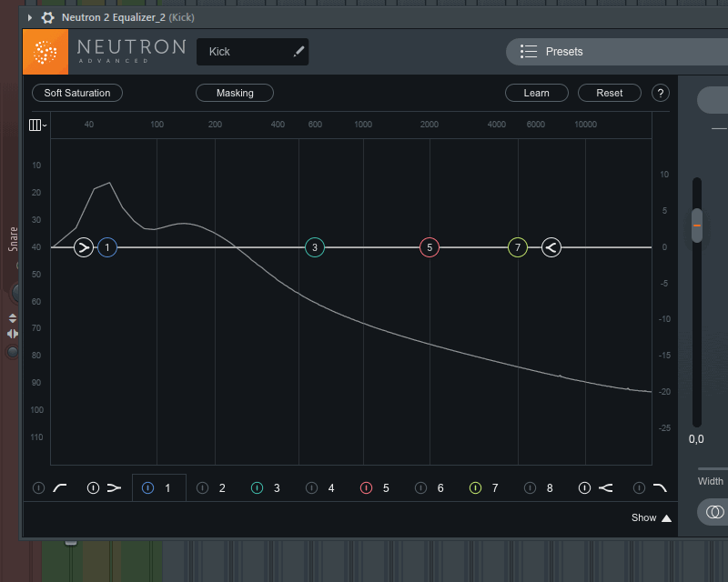Toggle band 7 power
The image size is (728, 582).
click(x=475, y=487)
